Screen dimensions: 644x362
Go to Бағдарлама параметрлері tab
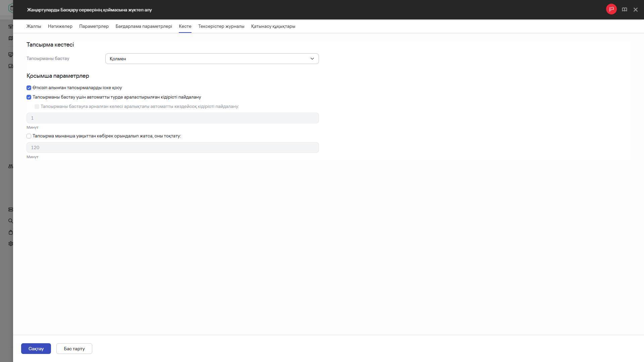click(144, 26)
